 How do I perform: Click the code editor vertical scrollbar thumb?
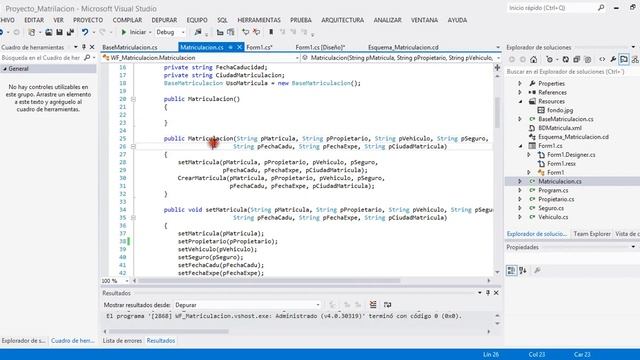point(497,112)
